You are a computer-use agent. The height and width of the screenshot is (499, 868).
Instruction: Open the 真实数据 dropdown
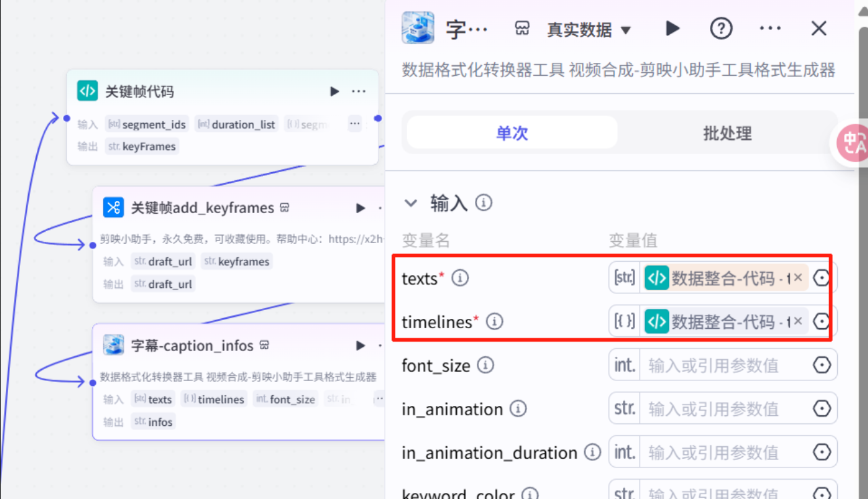pyautogui.click(x=589, y=28)
